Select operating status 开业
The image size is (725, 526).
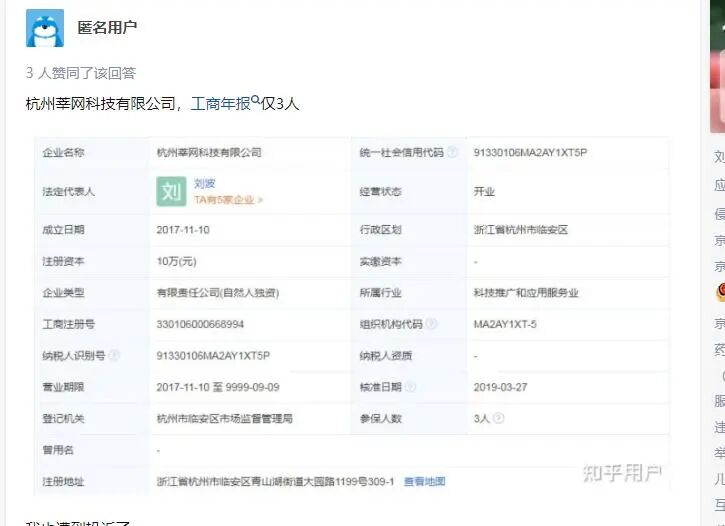pos(484,191)
